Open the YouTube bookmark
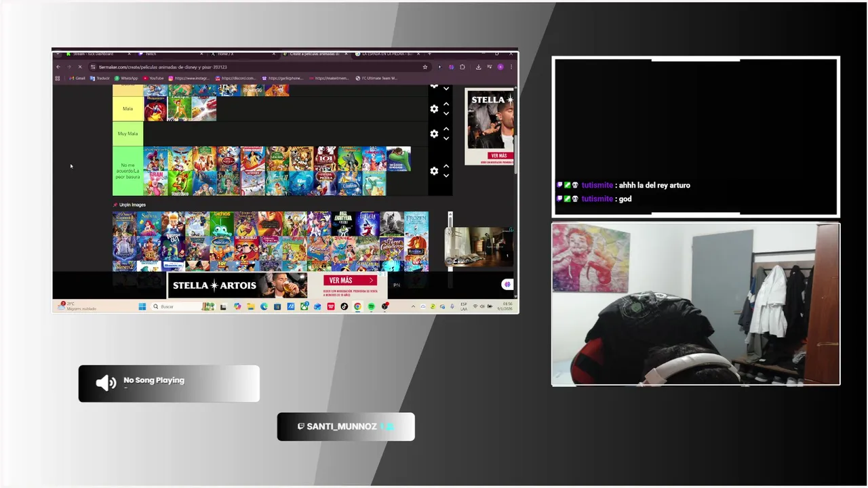 click(153, 78)
